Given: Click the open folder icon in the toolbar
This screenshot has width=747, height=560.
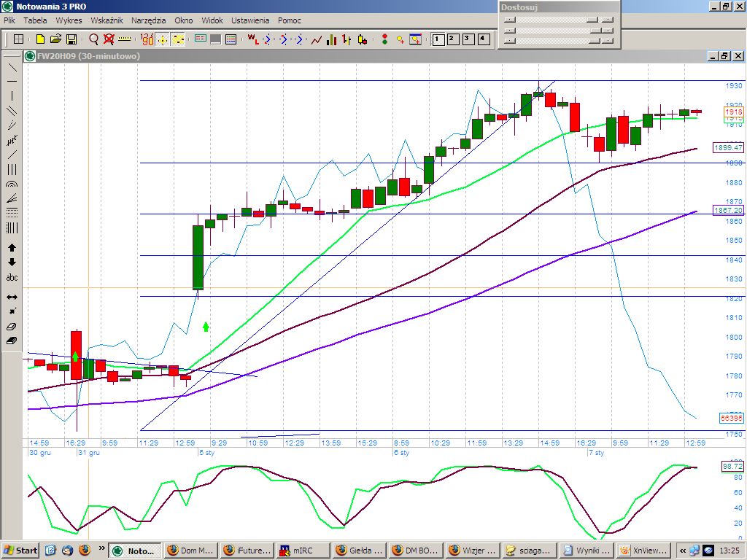Looking at the screenshot, I should (x=55, y=39).
